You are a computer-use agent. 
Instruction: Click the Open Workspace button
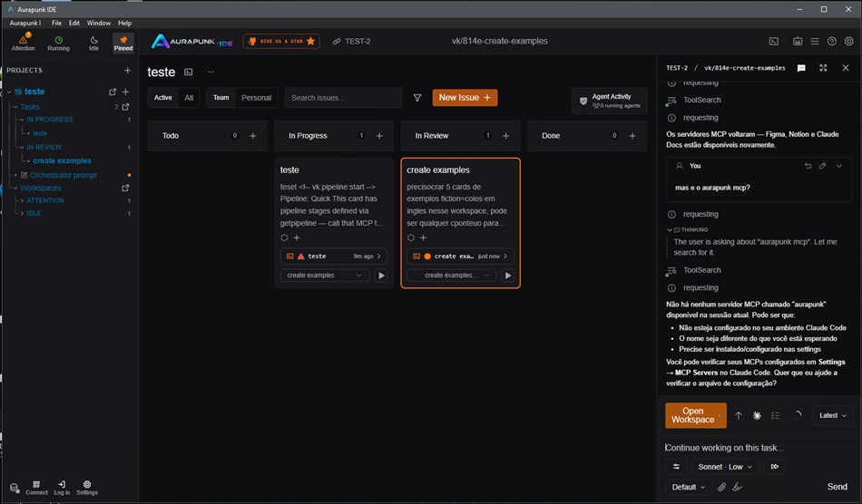(x=695, y=415)
